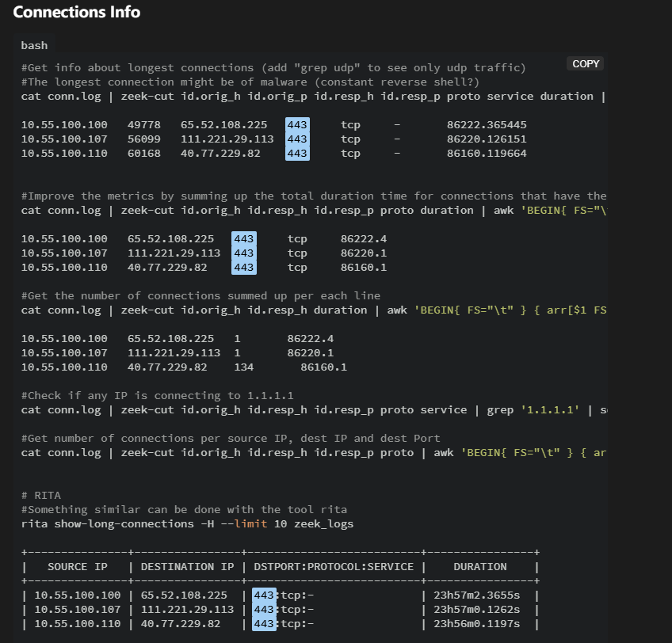The height and width of the screenshot is (643, 672).
Task: Click the DESTINATION IP table header
Action: click(187, 567)
